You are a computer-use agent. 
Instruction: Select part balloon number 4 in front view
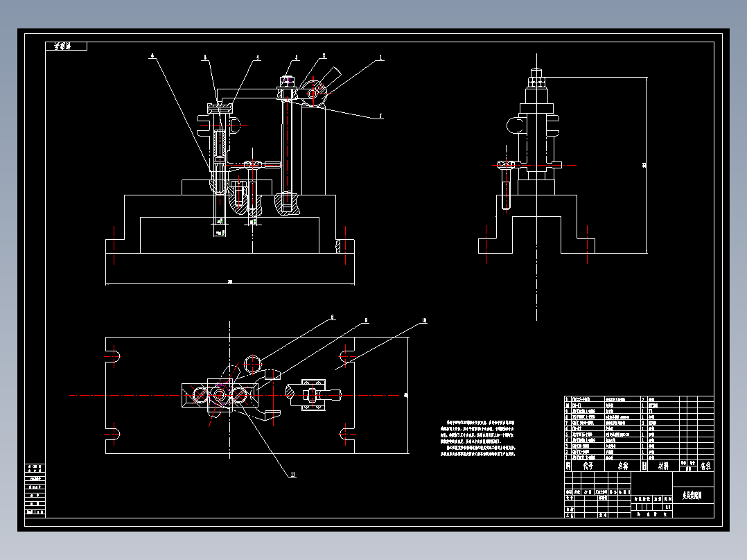(x=258, y=58)
